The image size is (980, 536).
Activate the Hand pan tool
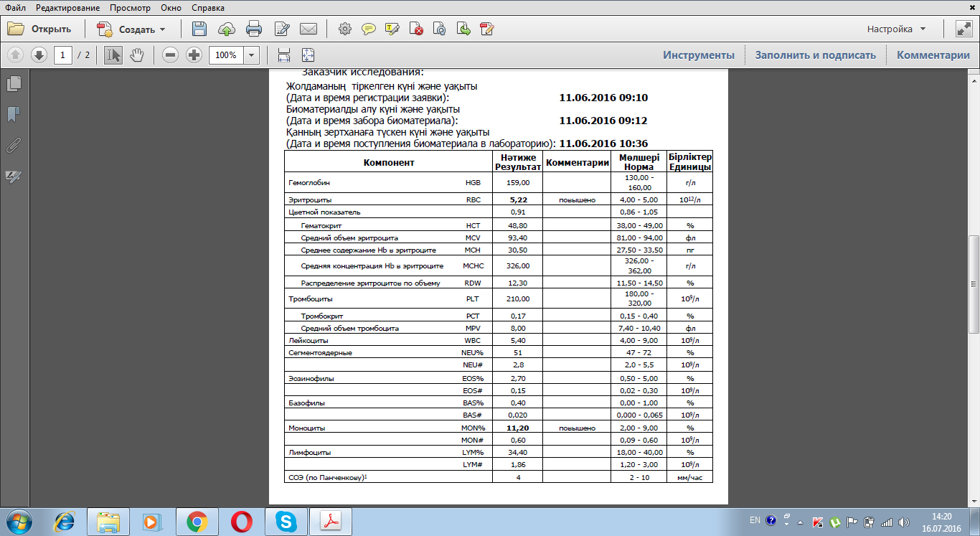click(x=136, y=55)
